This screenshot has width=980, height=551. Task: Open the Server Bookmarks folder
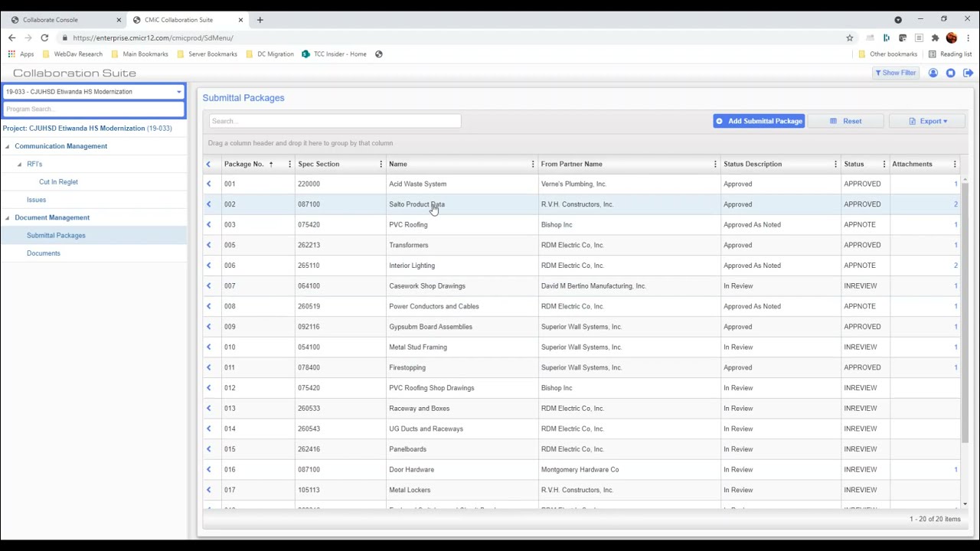207,54
